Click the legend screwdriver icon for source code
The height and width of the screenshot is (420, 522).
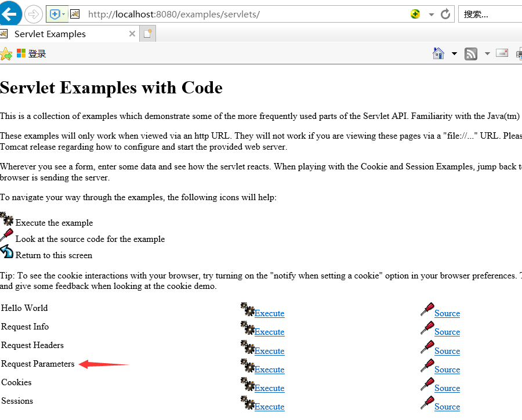click(6, 235)
